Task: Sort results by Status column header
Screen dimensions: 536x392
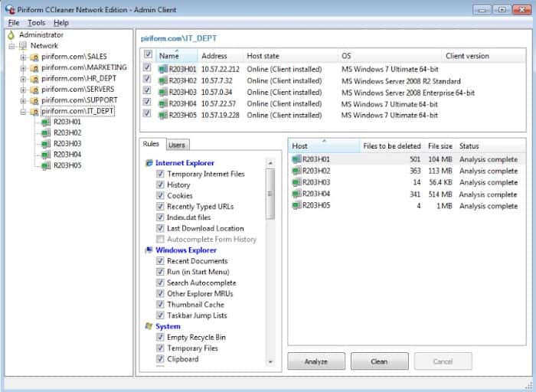Action: [492, 146]
